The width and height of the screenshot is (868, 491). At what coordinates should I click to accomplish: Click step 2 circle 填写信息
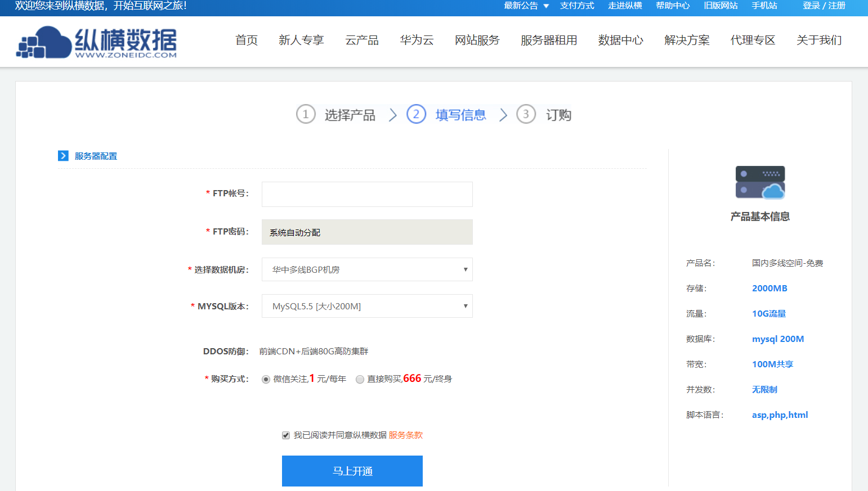tap(416, 114)
